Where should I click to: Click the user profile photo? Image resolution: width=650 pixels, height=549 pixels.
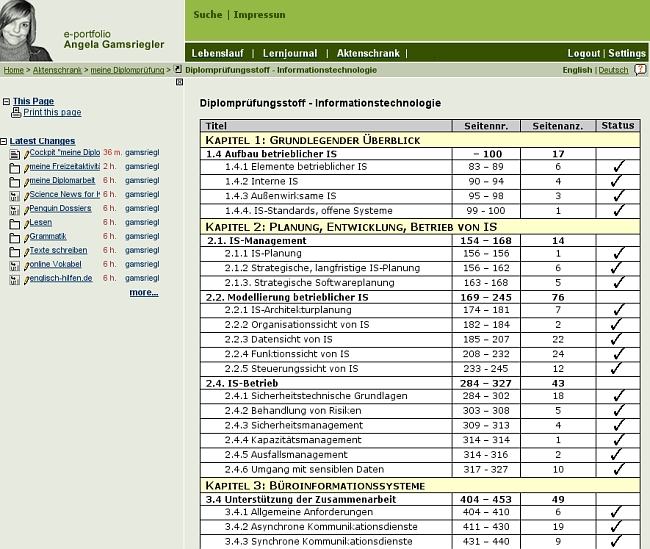click(26, 30)
